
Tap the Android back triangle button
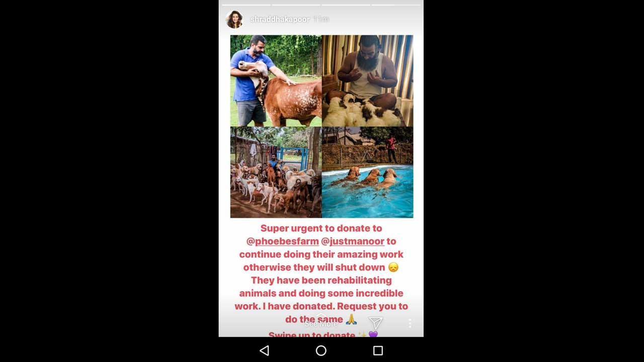coord(264,350)
